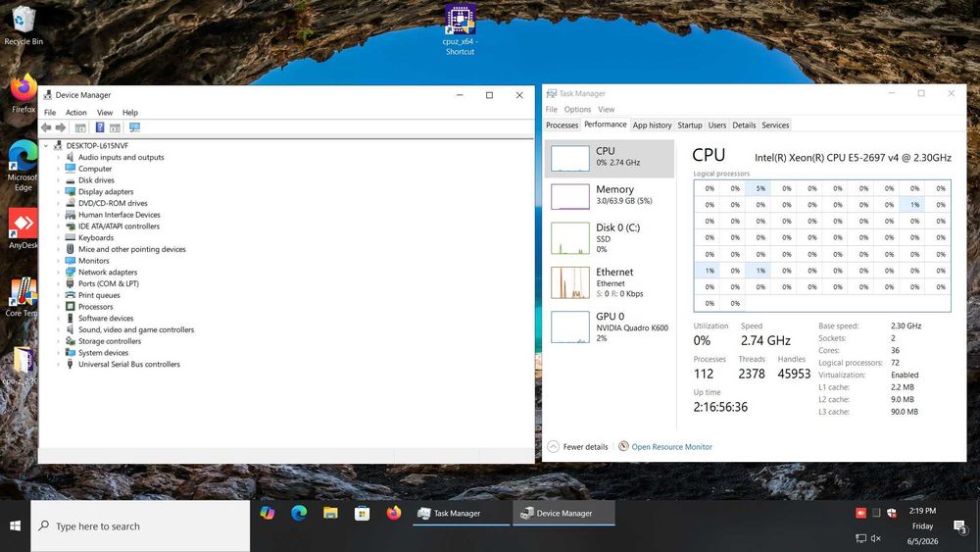Select the CPU performance entry in sidebar
This screenshot has width=980, height=552.
pyautogui.click(x=610, y=158)
